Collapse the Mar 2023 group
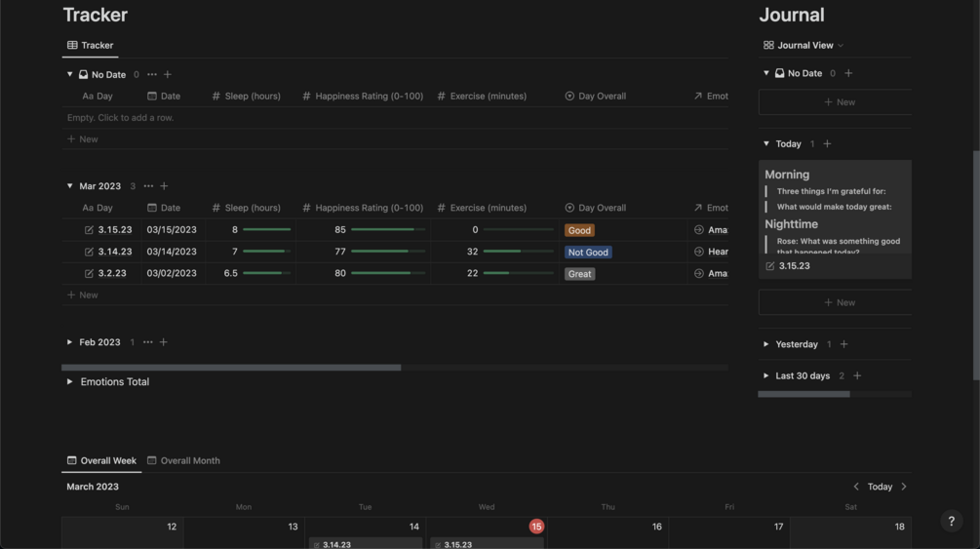This screenshot has height=549, width=980. click(69, 186)
